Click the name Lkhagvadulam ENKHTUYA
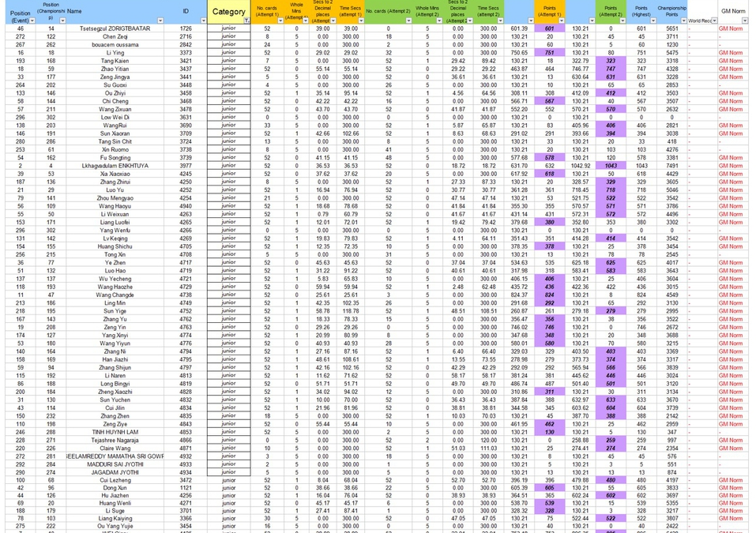 [x=115, y=166]
